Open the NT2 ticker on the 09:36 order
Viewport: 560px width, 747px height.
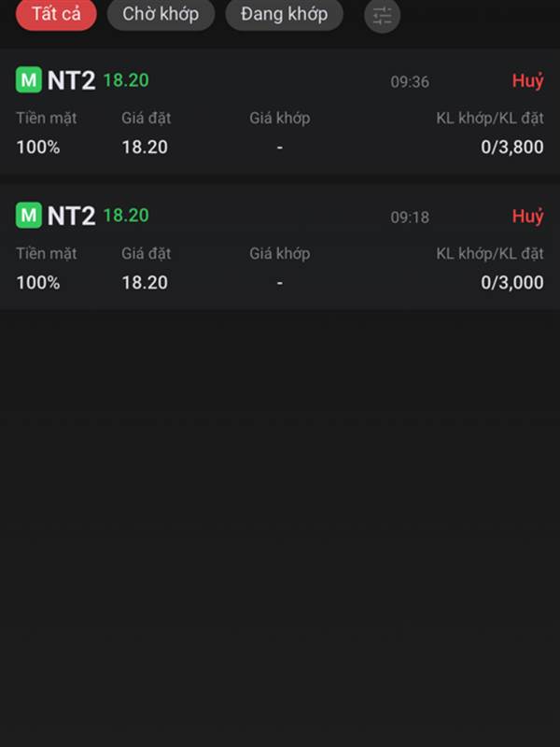click(72, 80)
